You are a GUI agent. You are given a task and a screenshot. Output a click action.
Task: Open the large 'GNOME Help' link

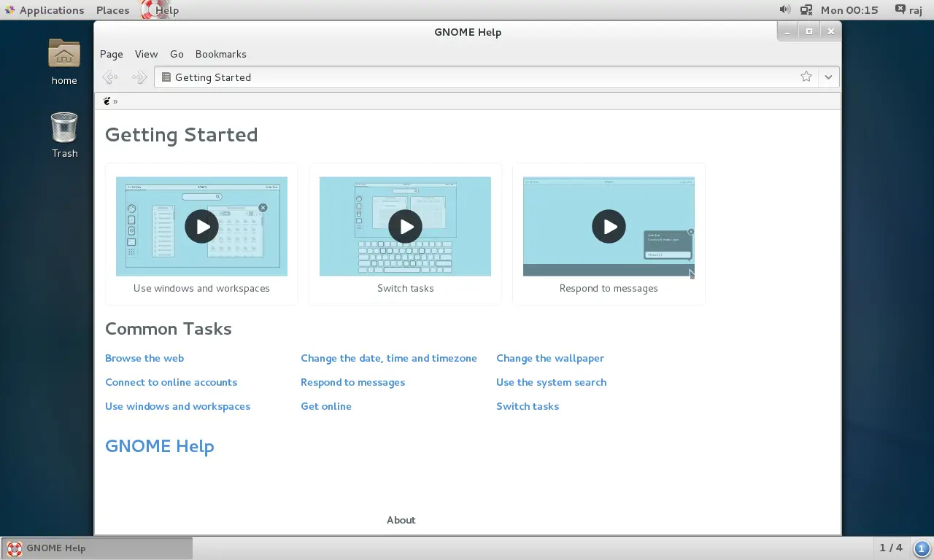tap(160, 446)
